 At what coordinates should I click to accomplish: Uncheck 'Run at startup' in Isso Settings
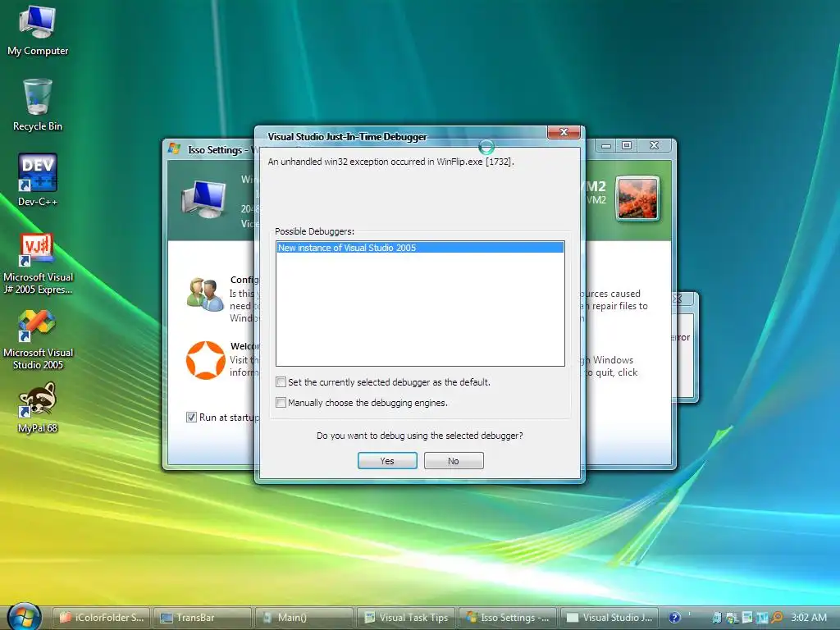[x=191, y=417]
